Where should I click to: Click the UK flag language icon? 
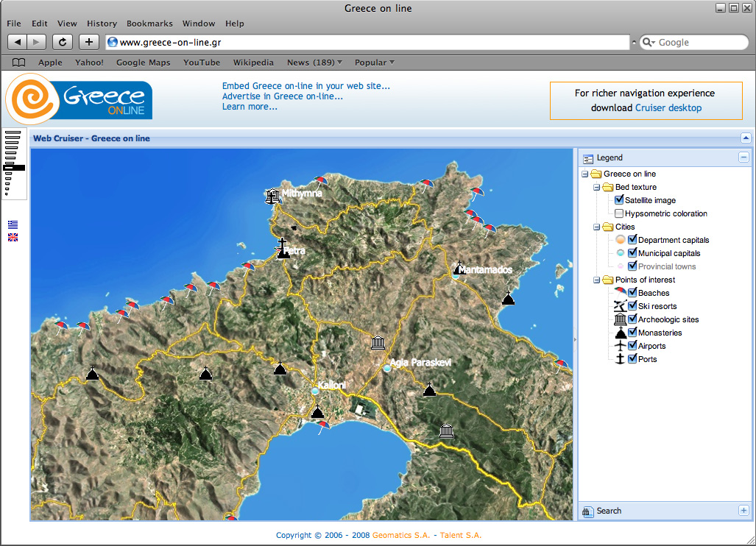point(13,238)
